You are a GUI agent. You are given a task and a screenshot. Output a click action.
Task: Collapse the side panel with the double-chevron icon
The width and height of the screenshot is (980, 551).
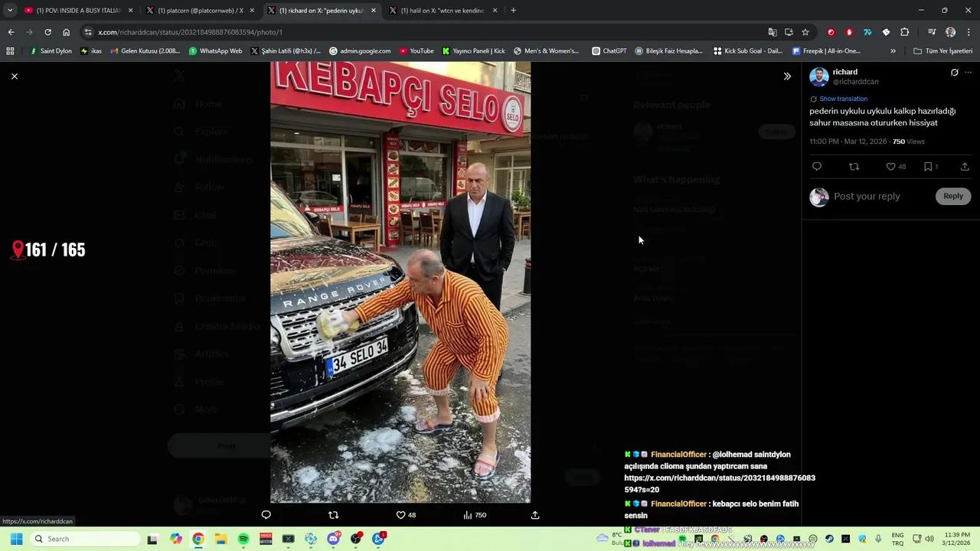pyautogui.click(x=787, y=76)
